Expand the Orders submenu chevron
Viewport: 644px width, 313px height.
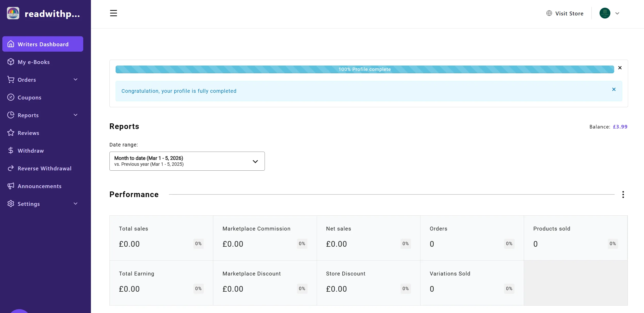coord(76,80)
